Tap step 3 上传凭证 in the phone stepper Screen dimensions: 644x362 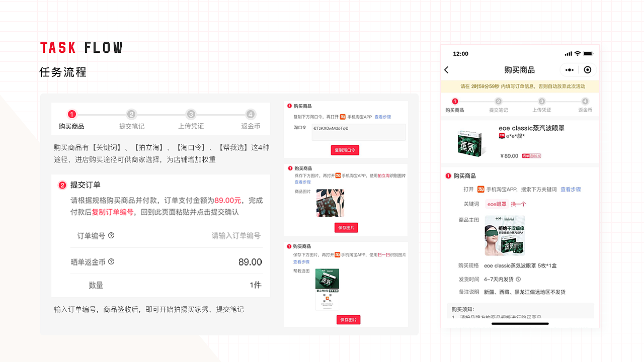pyautogui.click(x=542, y=105)
